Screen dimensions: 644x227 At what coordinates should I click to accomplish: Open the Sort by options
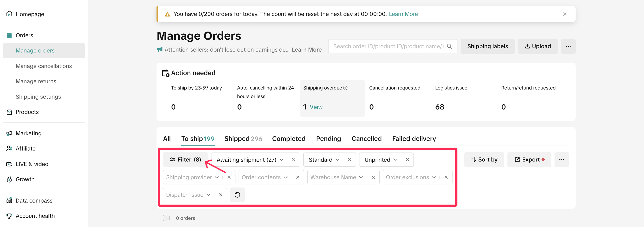[x=484, y=159]
